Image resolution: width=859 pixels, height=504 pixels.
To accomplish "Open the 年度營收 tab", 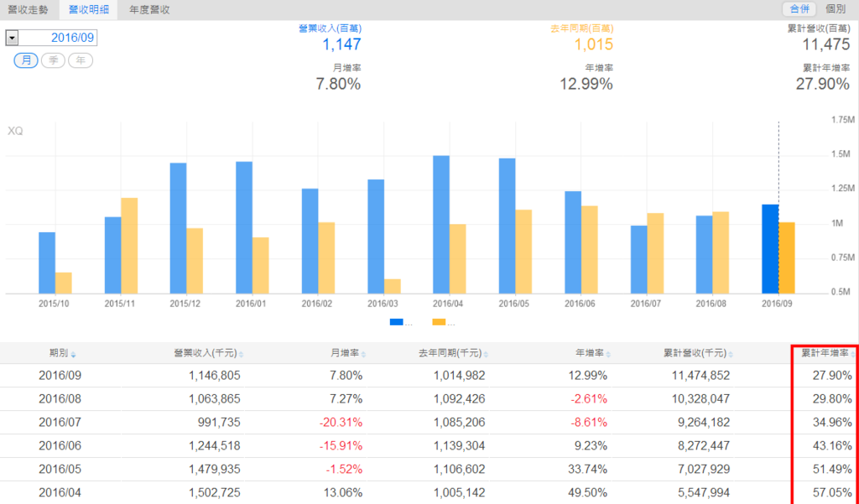I will [149, 10].
